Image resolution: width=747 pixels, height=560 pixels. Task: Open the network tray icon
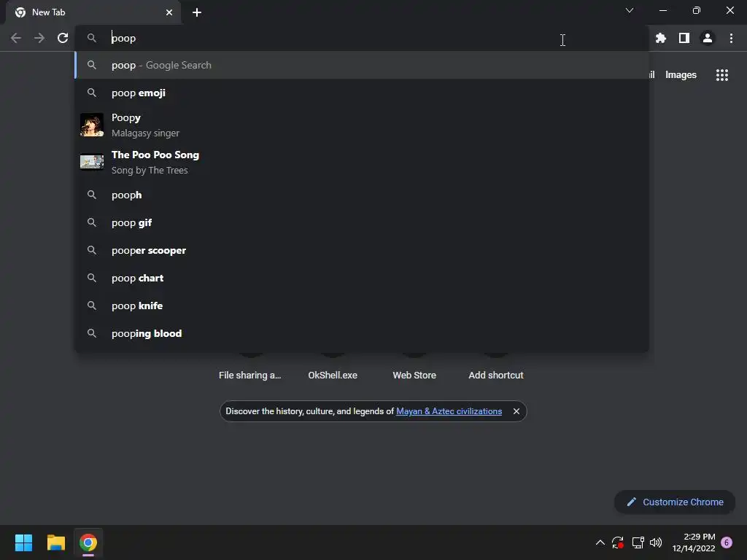coord(638,542)
